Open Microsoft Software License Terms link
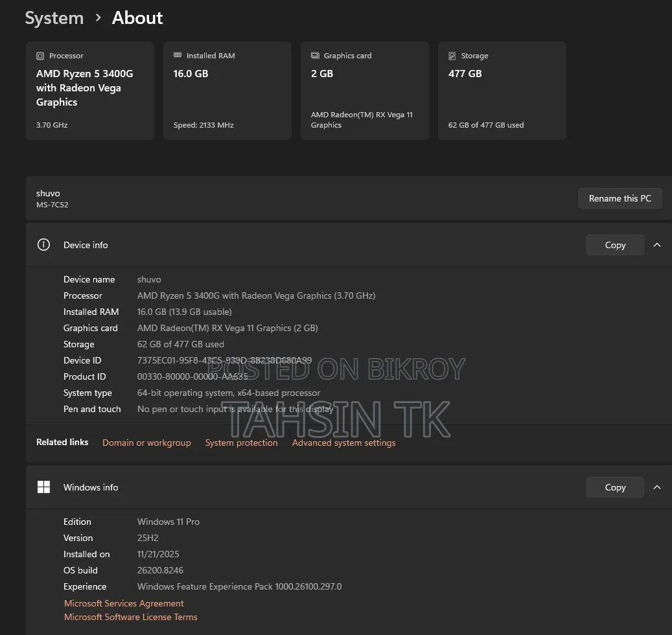This screenshot has height=635, width=672. (x=131, y=617)
